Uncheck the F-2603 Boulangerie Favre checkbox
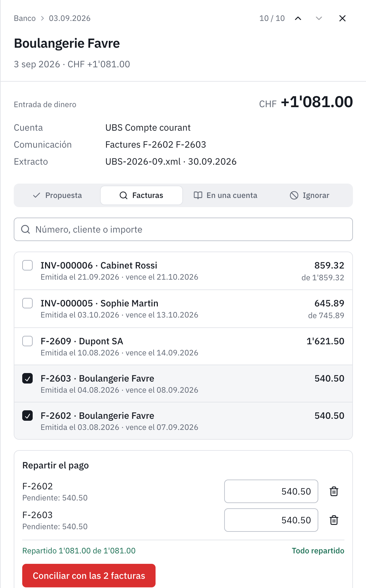Screen dimensions: 366x588 click(x=27, y=378)
